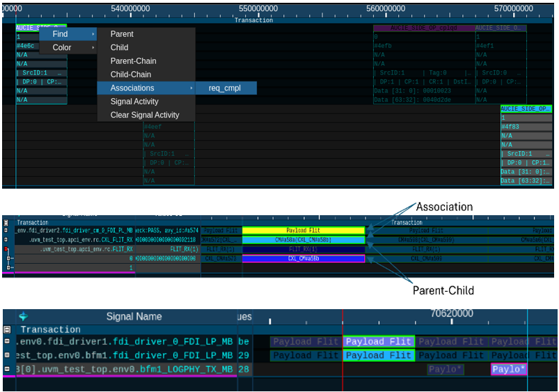Viewport: 559px width, 392px height.
Task: Select the CM#a58a(CXL_CM#a58b) transaction block
Action: [x=304, y=240]
